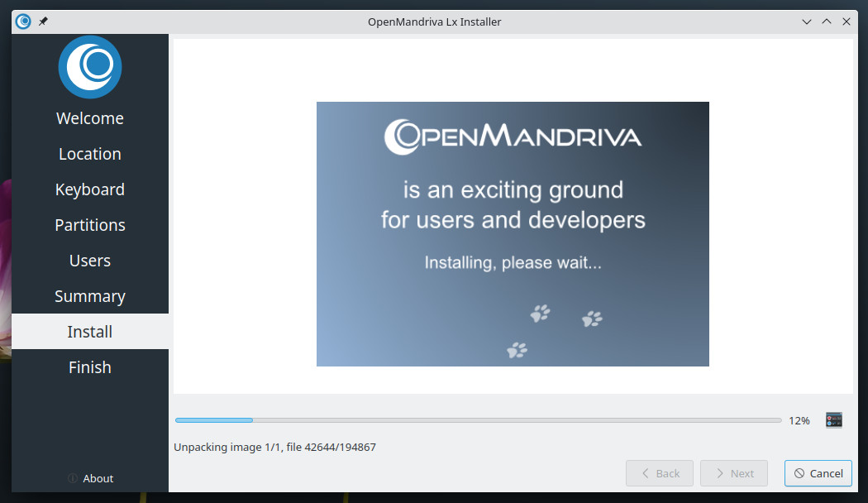Viewport: 868px width, 503px height.
Task: Click the OpenMandriva logo in the sidebar
Action: [x=90, y=67]
